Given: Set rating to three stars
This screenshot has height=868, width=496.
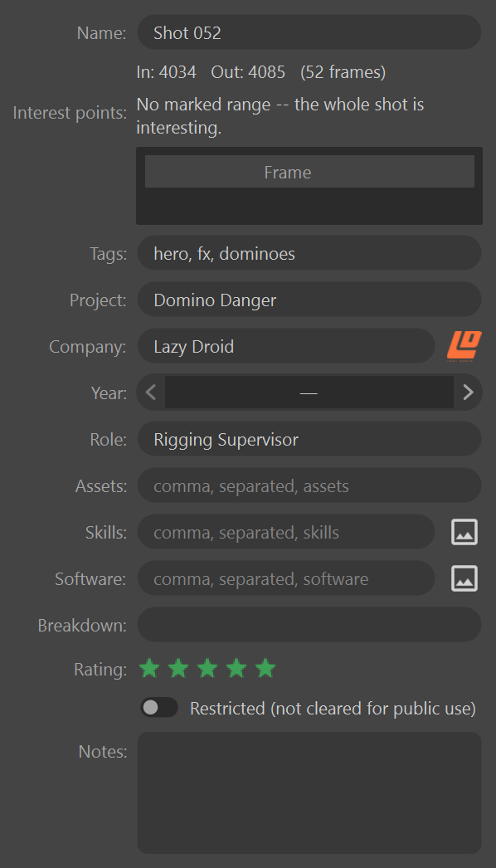Looking at the screenshot, I should (x=207, y=668).
